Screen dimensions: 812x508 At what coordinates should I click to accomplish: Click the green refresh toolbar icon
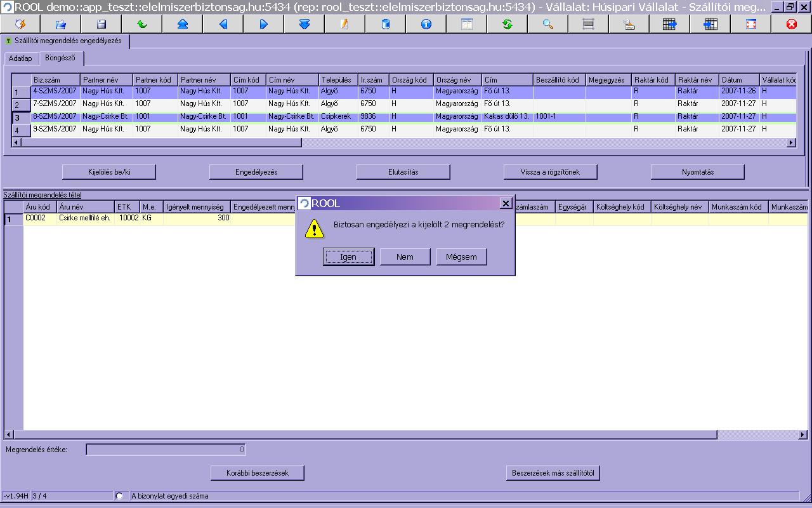pyautogui.click(x=507, y=24)
